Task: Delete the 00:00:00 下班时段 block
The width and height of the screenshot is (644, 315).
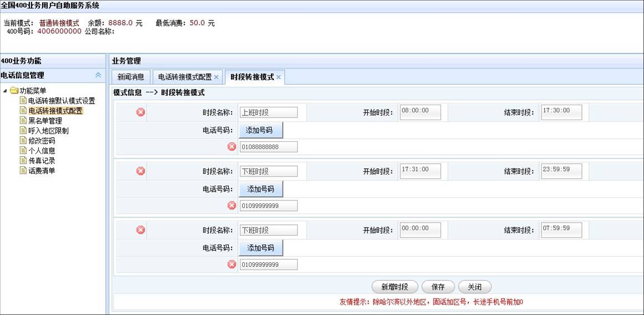Action: pyautogui.click(x=140, y=230)
